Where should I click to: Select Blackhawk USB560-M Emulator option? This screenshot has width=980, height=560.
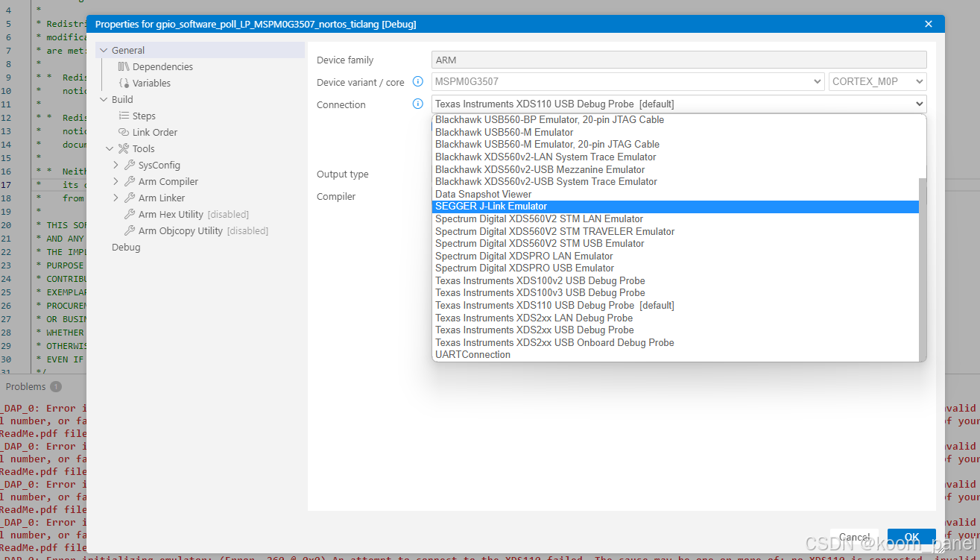click(675, 132)
